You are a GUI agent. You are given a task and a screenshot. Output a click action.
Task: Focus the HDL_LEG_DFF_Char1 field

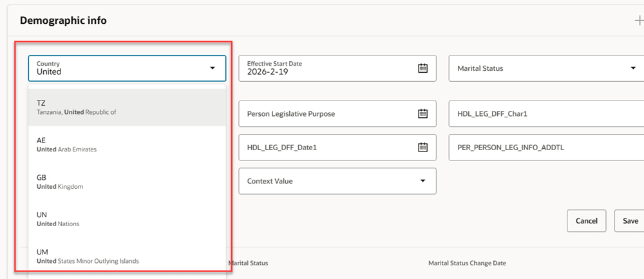coord(546,114)
